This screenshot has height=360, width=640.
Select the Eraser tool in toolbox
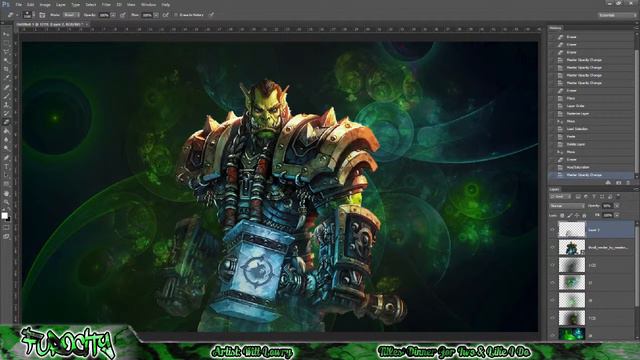[6, 122]
